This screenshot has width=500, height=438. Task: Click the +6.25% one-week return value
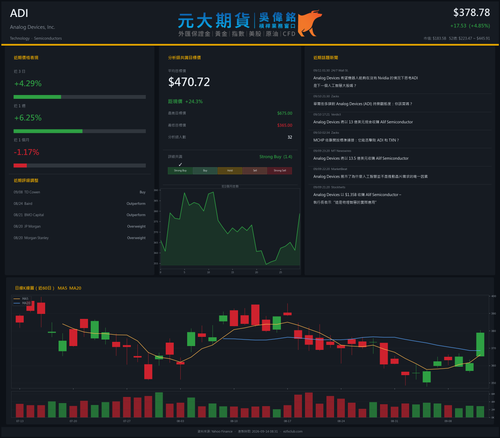pos(28,118)
